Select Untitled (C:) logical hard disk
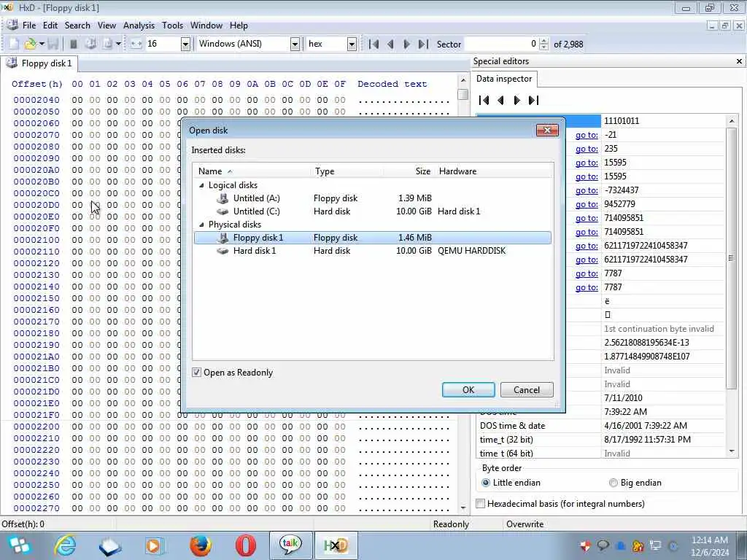The height and width of the screenshot is (560, 747). point(373,211)
